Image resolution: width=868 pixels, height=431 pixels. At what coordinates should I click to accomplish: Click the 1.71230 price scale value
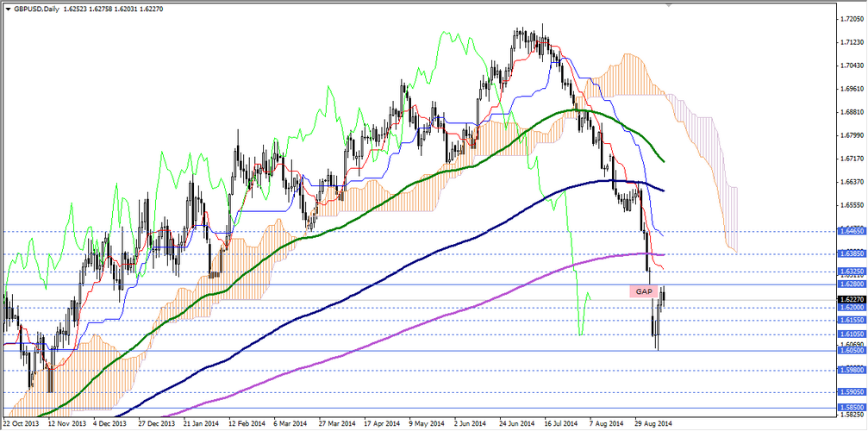point(852,42)
